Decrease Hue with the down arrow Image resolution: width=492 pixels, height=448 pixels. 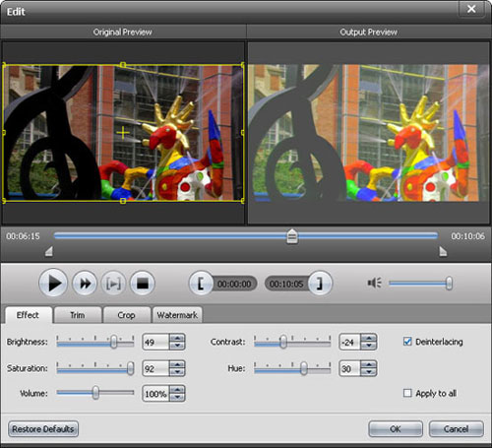(369, 372)
